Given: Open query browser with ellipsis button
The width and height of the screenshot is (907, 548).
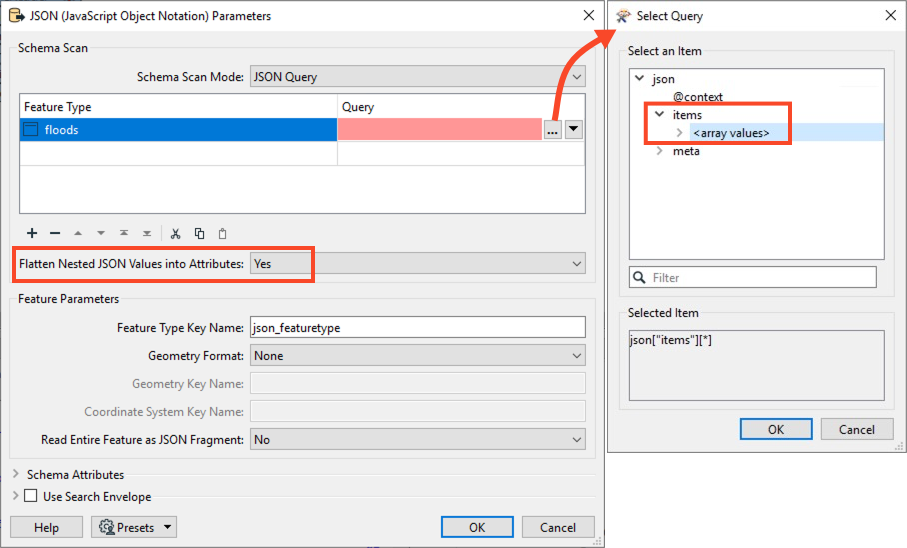Looking at the screenshot, I should tap(552, 130).
